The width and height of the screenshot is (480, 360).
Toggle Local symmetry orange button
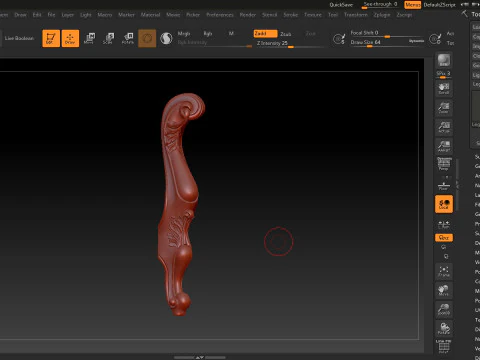pos(444,204)
